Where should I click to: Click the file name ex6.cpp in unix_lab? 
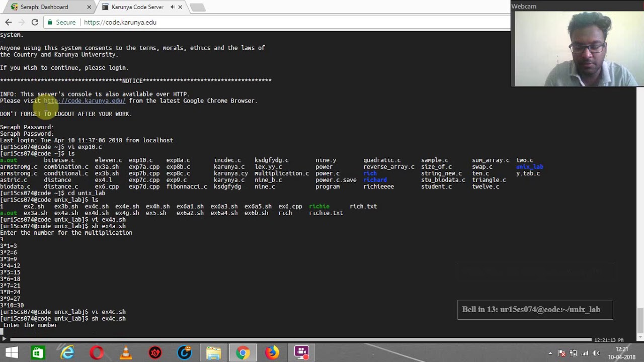pos(290,206)
